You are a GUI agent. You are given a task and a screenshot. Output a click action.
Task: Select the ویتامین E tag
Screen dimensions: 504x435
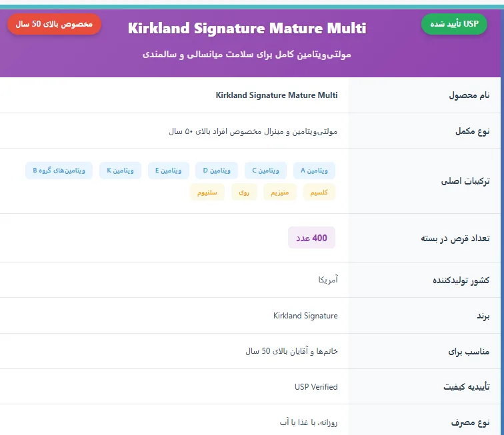click(x=169, y=171)
